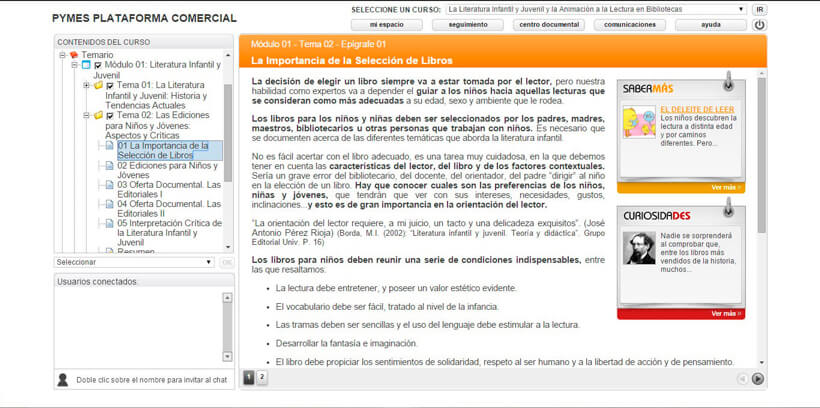Click the blue Módulo 01 icon
The height and width of the screenshot is (408, 820).
[x=86, y=65]
